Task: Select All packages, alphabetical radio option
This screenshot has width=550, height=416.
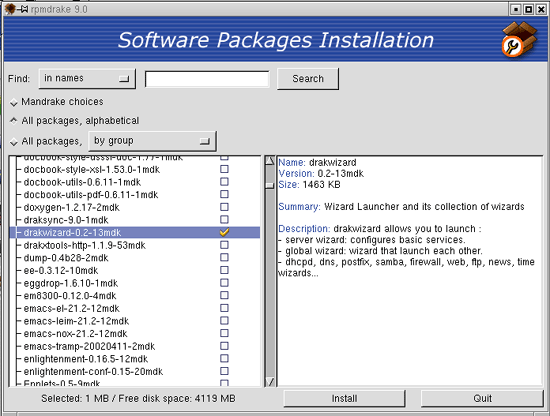Action: 14,121
